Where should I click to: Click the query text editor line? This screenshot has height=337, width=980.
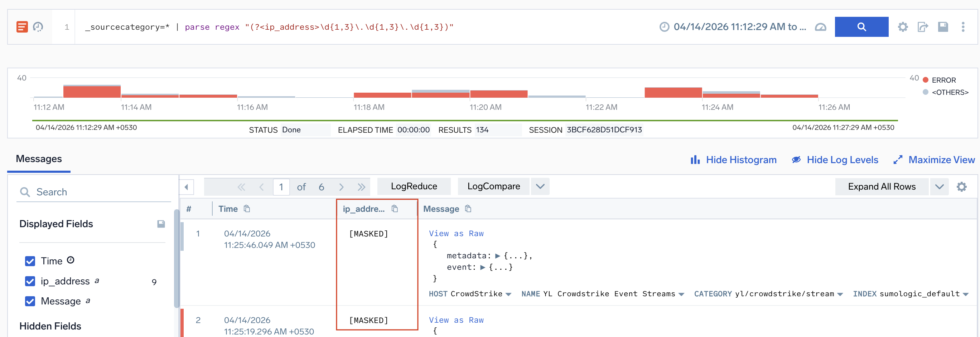click(269, 27)
